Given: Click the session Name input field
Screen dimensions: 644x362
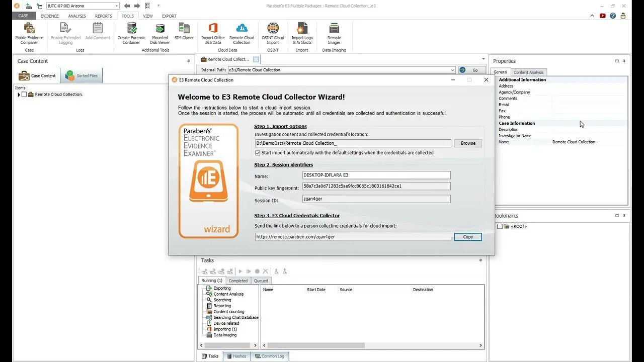Looking at the screenshot, I should coord(376,175).
